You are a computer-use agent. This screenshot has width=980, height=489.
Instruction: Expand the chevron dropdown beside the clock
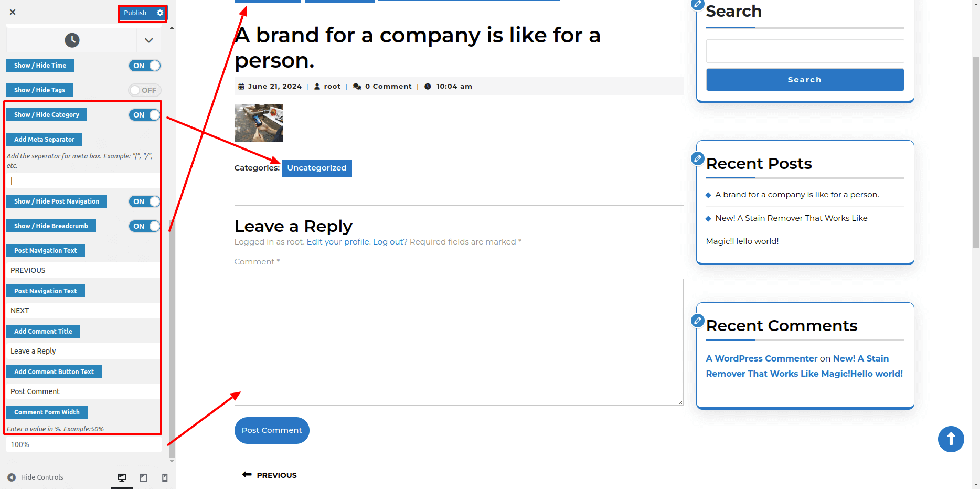point(149,40)
